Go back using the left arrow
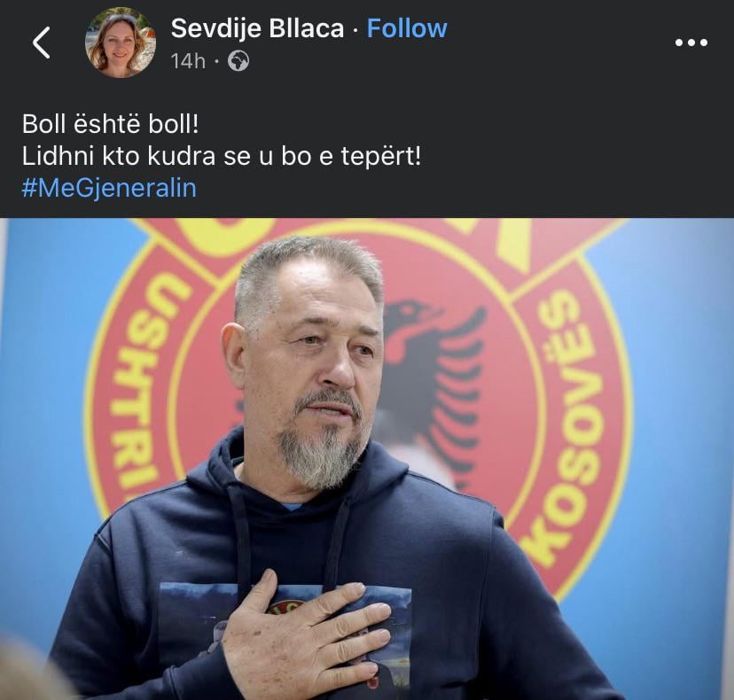The height and width of the screenshot is (700, 734). point(41,43)
